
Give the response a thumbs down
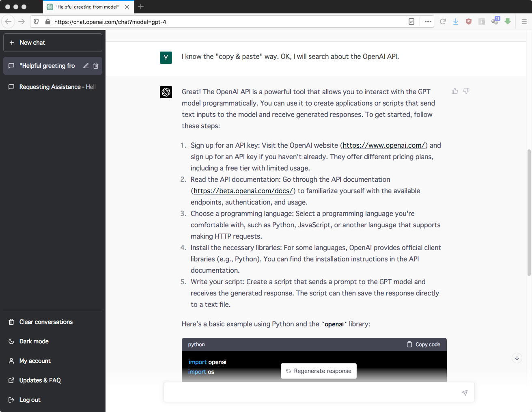coord(466,91)
